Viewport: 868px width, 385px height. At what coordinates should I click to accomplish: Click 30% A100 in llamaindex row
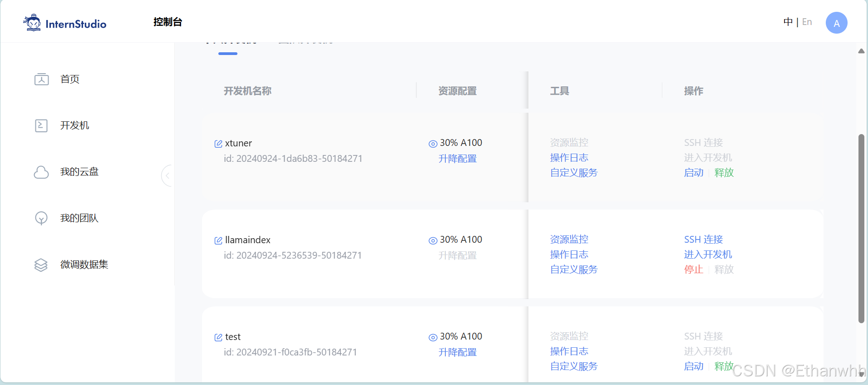[461, 240]
